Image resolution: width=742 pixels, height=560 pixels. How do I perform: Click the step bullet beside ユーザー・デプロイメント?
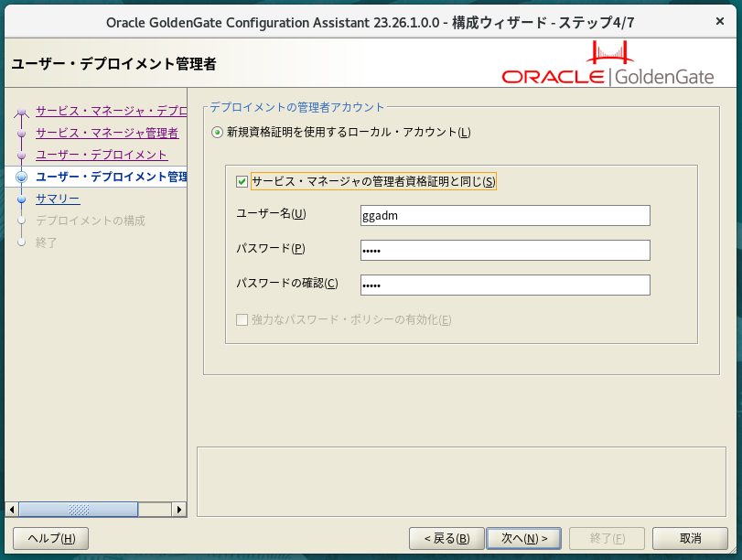click(x=22, y=156)
